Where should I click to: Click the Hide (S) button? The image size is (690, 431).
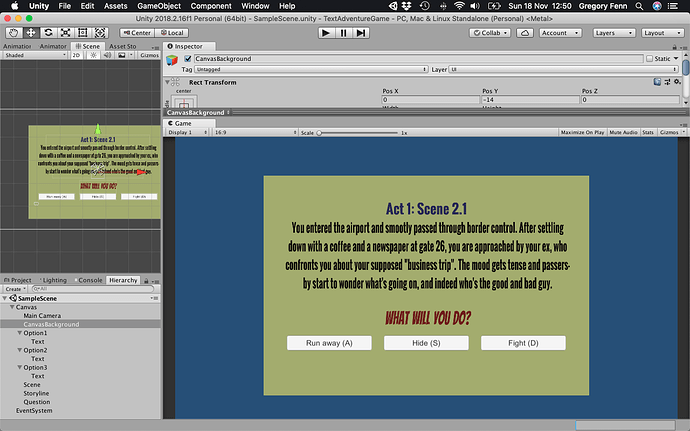pyautogui.click(x=426, y=343)
